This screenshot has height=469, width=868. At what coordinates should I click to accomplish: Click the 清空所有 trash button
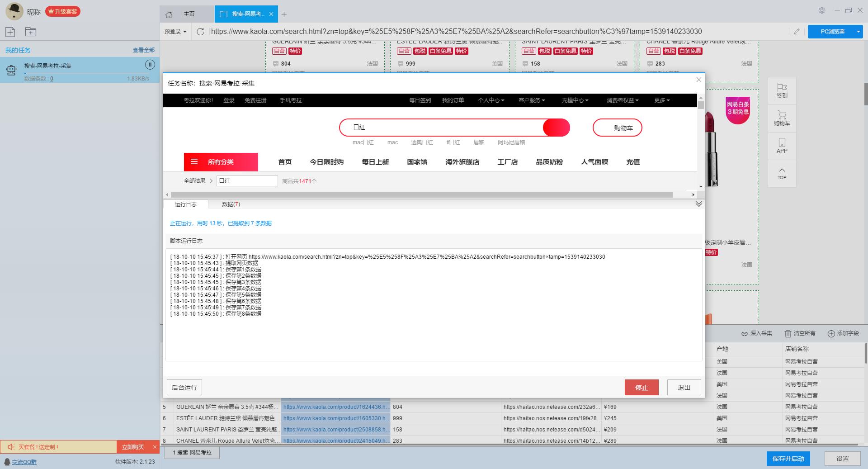point(800,333)
